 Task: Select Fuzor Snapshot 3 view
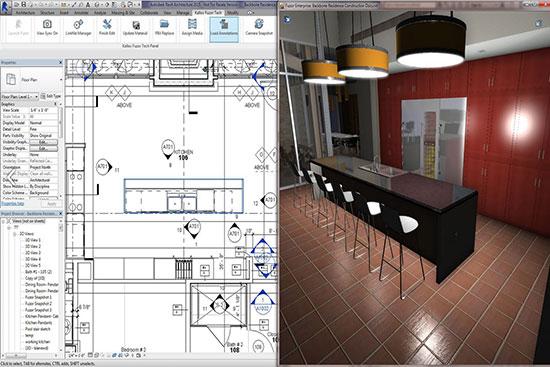click(39, 310)
